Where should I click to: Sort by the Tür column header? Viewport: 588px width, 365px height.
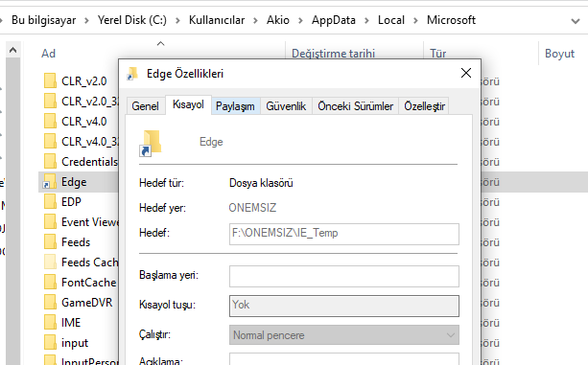coord(438,53)
